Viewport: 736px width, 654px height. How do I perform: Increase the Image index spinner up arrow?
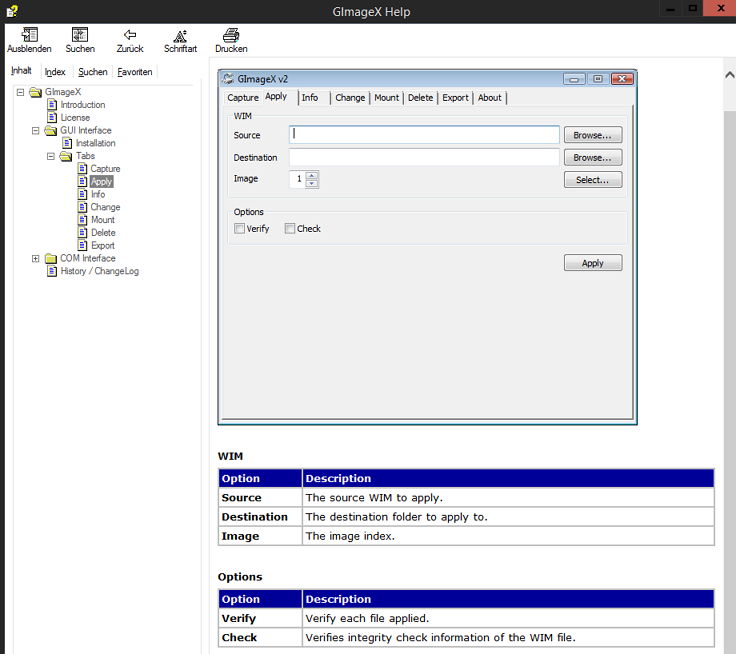(x=312, y=175)
